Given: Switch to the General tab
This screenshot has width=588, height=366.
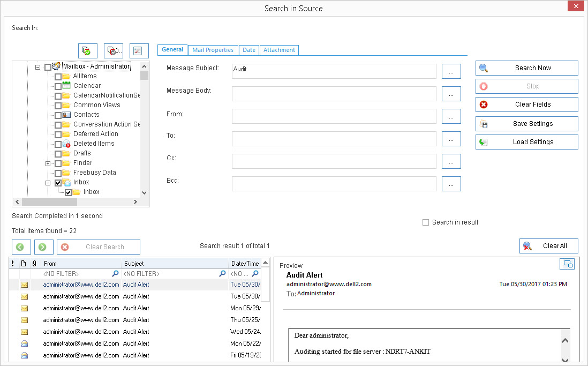Looking at the screenshot, I should (x=172, y=49).
